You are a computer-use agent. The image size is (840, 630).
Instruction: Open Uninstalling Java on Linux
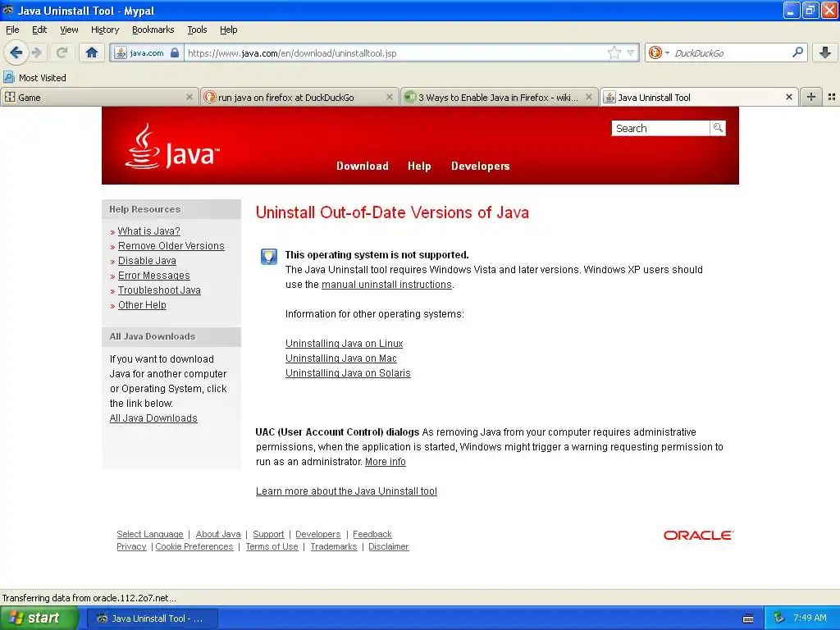click(345, 344)
